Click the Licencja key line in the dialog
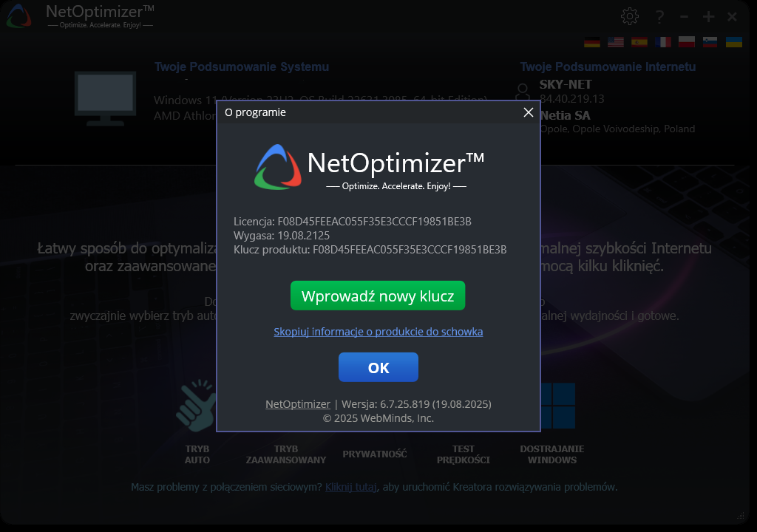Image resolution: width=757 pixels, height=532 pixels. coord(353,222)
